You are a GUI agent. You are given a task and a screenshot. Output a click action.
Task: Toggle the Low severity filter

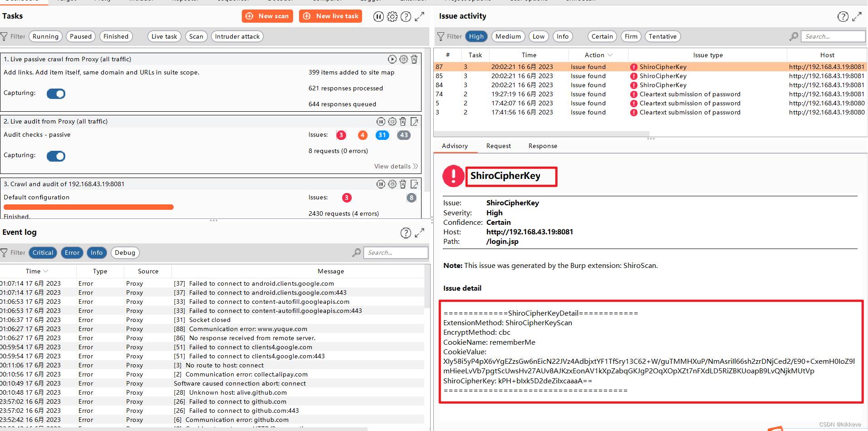pos(539,36)
